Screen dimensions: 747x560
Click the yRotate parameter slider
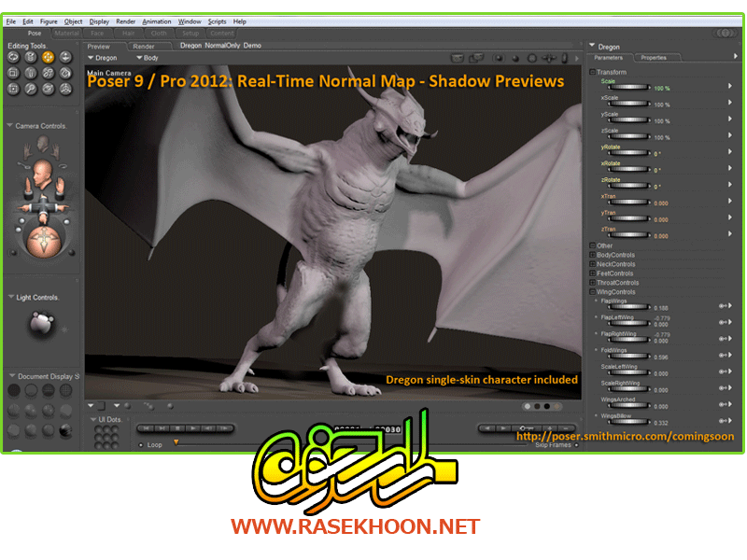[628, 153]
